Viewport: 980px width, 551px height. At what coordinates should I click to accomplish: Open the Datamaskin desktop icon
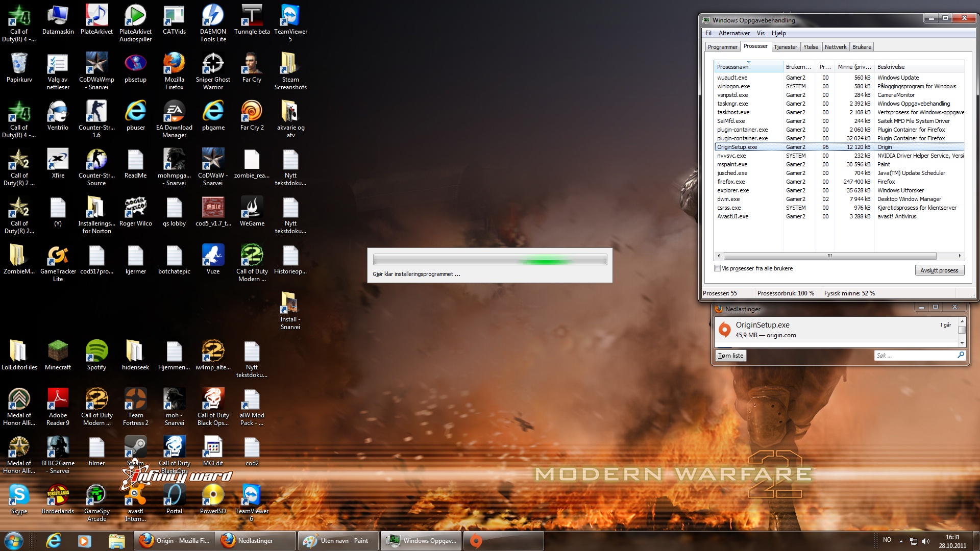pyautogui.click(x=58, y=20)
